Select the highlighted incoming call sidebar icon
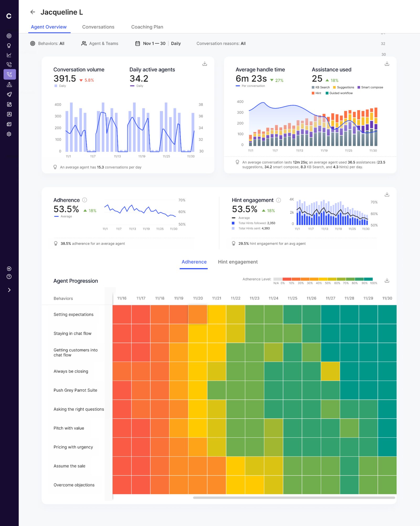Screen dimensions: 420x526 [x=10, y=75]
